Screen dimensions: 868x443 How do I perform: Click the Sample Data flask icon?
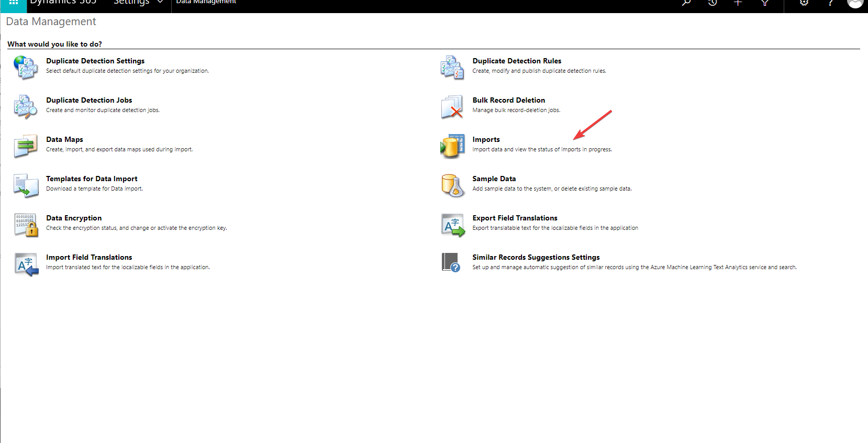(452, 185)
